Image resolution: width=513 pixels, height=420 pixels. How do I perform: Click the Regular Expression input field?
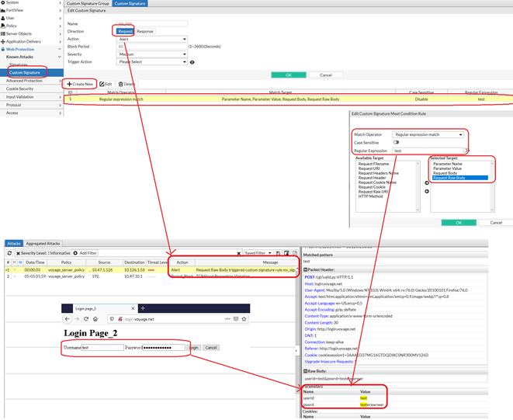(427, 151)
